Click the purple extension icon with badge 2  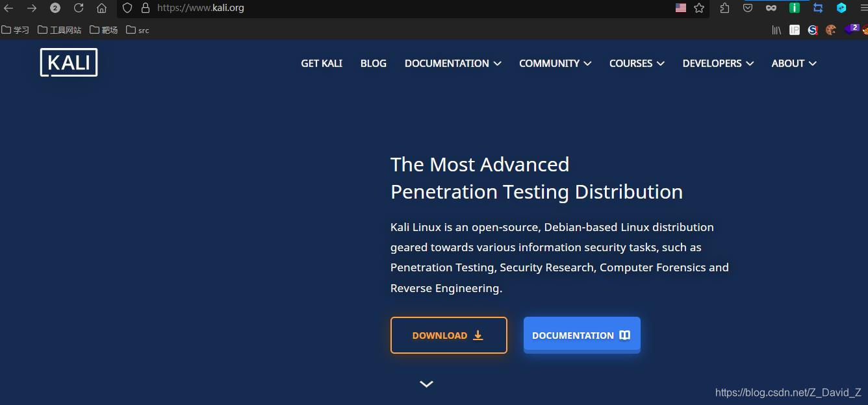click(852, 29)
